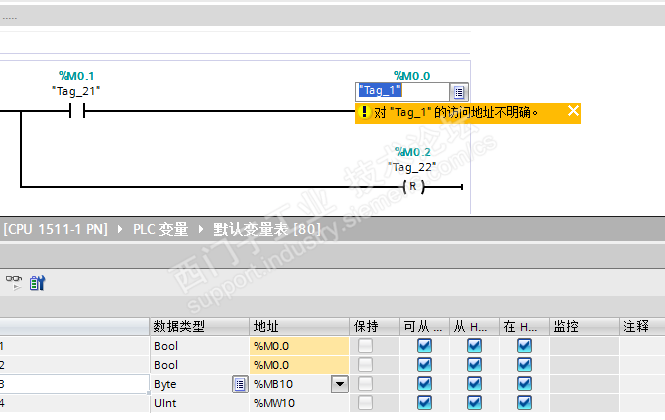Select the Bool data type in second row
This screenshot has height=420, width=665.
point(199,365)
